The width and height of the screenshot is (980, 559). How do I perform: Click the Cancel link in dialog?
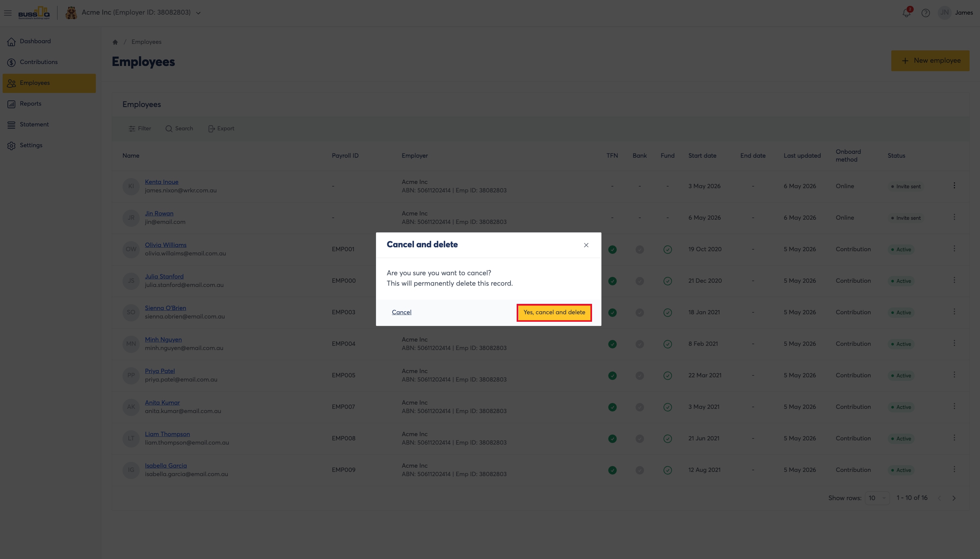point(401,312)
